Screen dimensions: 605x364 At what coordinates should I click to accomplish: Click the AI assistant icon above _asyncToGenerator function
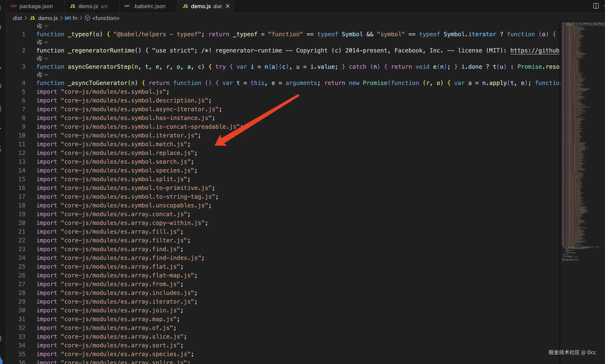tap(39, 75)
